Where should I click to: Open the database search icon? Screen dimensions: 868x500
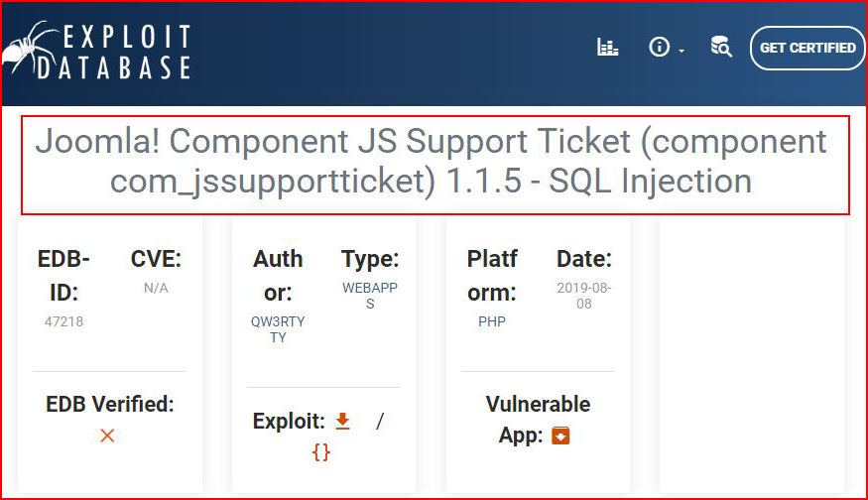[x=721, y=47]
